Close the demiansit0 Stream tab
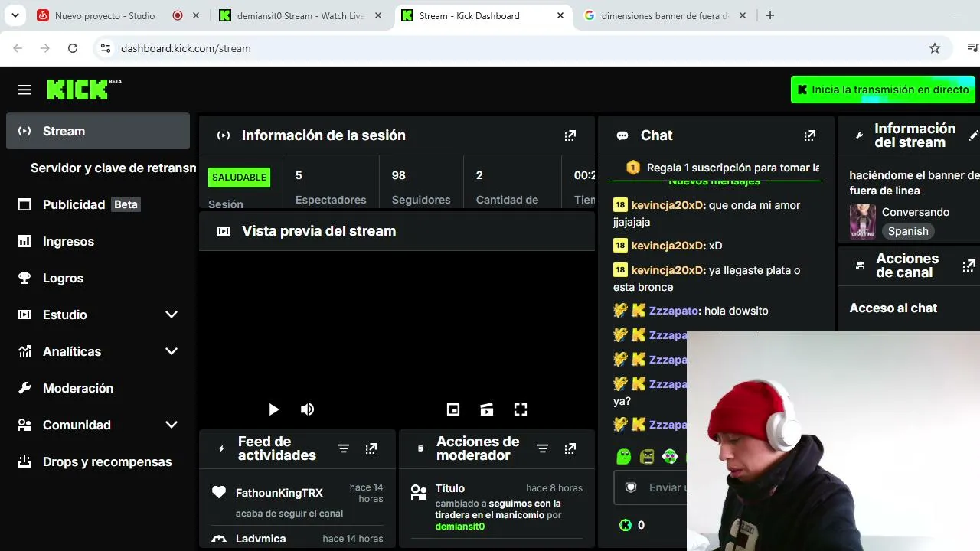 (378, 15)
